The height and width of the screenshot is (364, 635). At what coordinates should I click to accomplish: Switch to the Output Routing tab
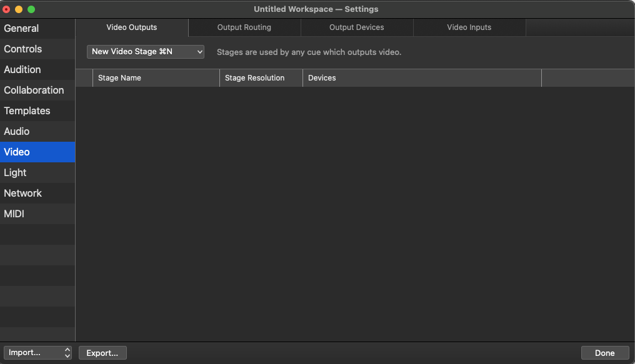[x=244, y=27]
